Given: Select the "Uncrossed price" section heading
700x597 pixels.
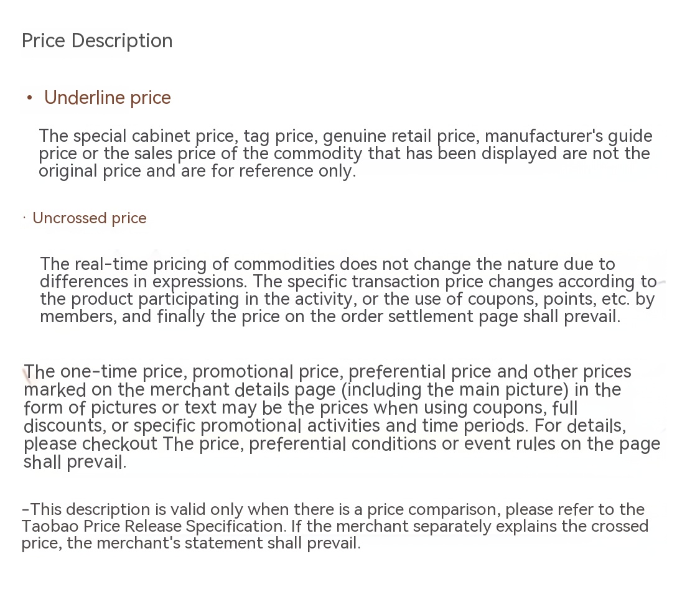Looking at the screenshot, I should click(89, 218).
